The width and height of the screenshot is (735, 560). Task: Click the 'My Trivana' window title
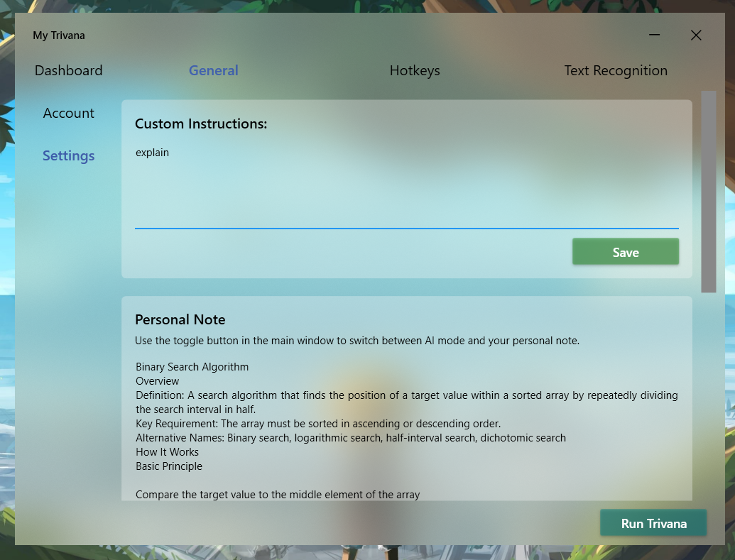pyautogui.click(x=59, y=35)
